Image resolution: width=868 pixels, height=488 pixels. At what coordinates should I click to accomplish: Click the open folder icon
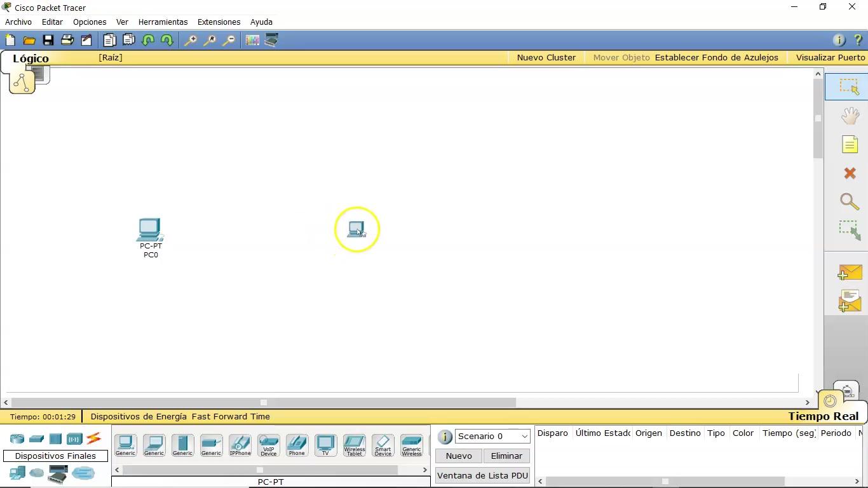click(29, 40)
